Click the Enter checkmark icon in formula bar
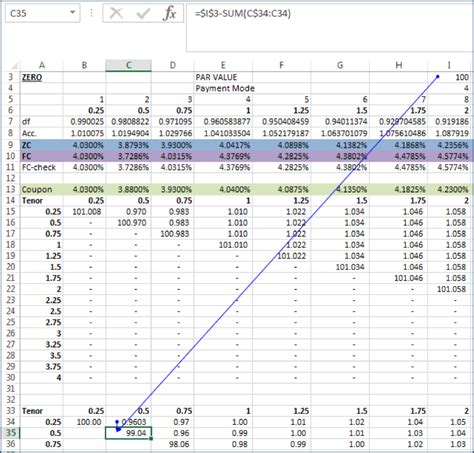 tap(143, 14)
